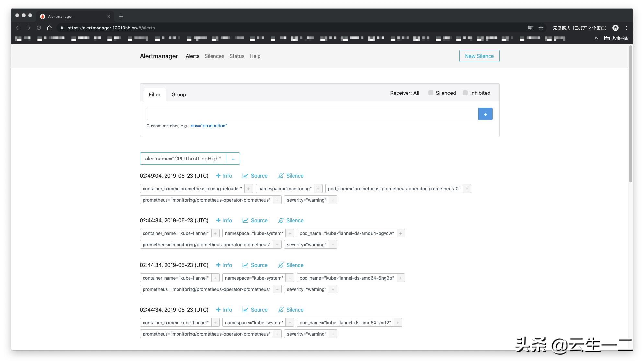
Task: Enable the Silenced checkbox
Action: pos(431,93)
